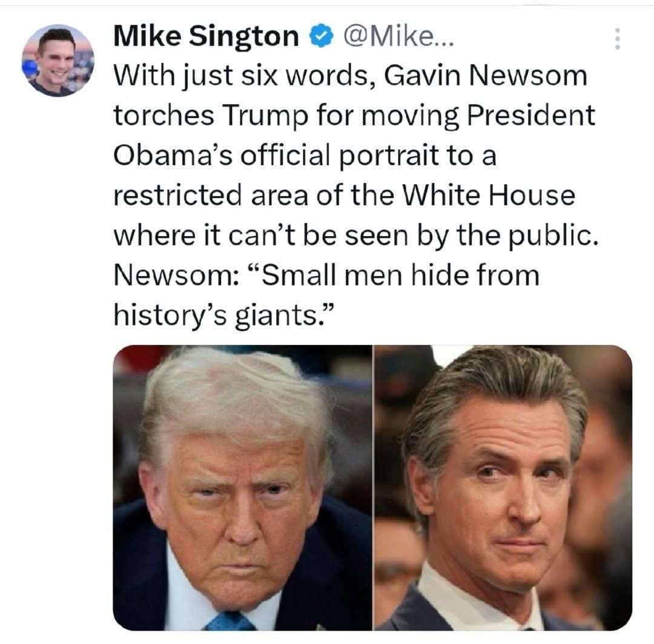Click "Newsom:" at the start of the quote line
This screenshot has width=654, height=644.
(x=176, y=276)
